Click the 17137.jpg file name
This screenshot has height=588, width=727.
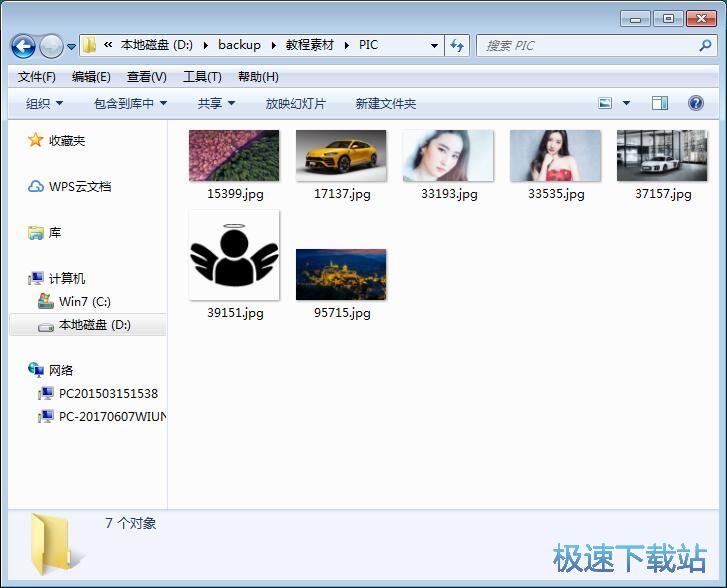point(342,194)
